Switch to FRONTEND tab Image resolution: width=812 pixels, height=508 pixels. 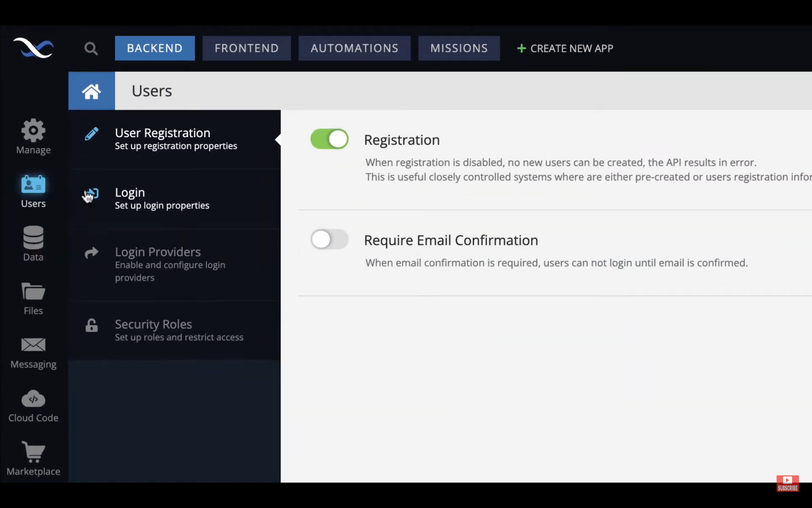pyautogui.click(x=246, y=48)
